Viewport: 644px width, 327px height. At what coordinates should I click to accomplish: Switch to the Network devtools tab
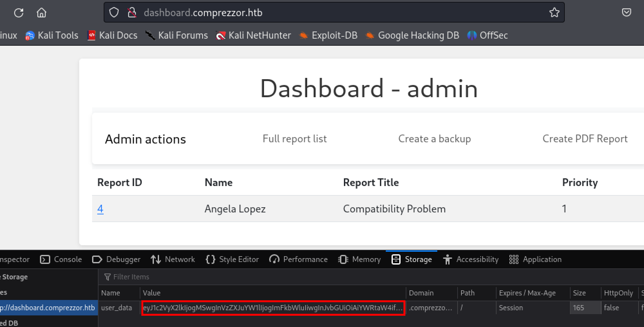click(173, 259)
